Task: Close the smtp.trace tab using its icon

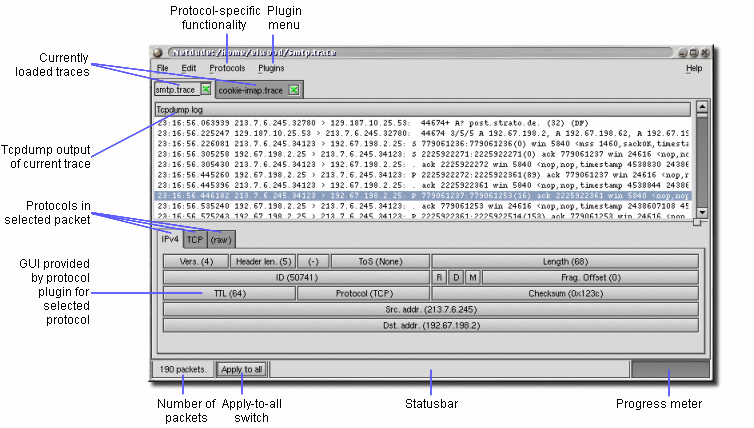Action: [x=205, y=90]
